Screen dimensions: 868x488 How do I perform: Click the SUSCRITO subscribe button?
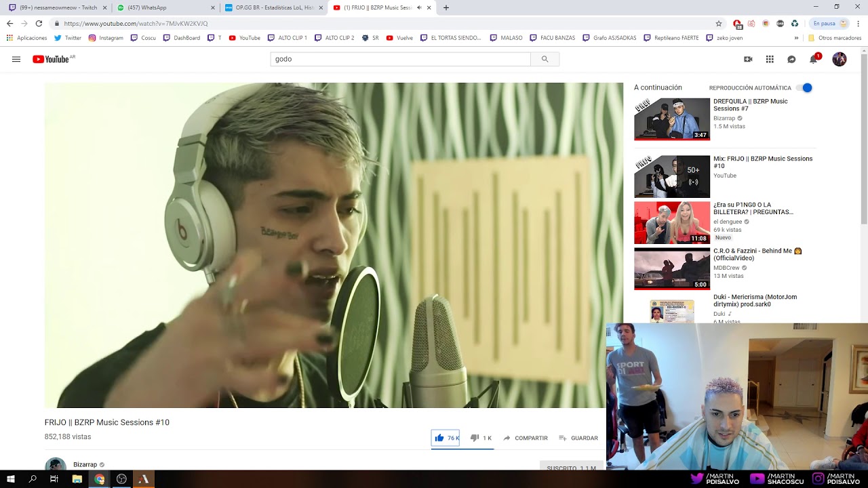pyautogui.click(x=572, y=468)
